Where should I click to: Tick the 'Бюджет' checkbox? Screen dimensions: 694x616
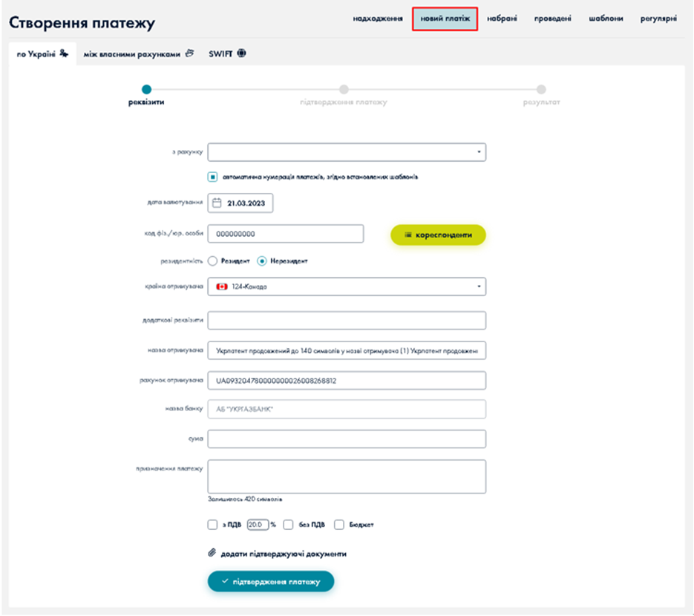tap(339, 525)
